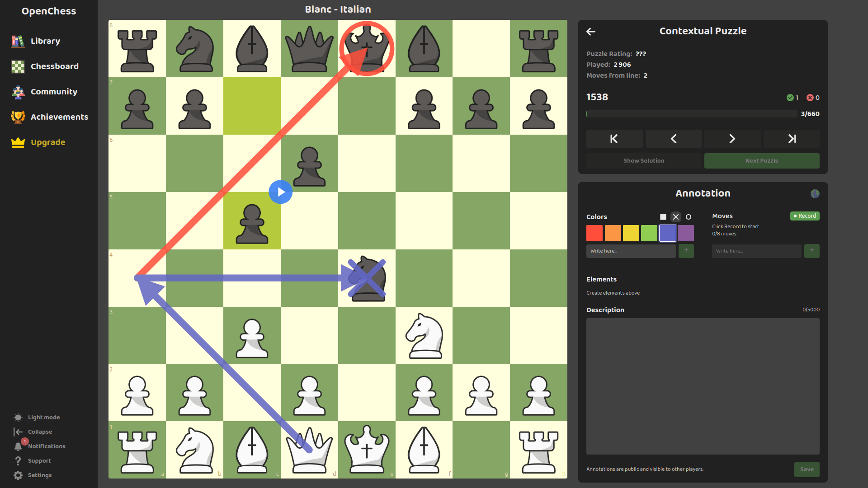Pick the blue color swatch
The height and width of the screenshot is (488, 868).
click(668, 233)
